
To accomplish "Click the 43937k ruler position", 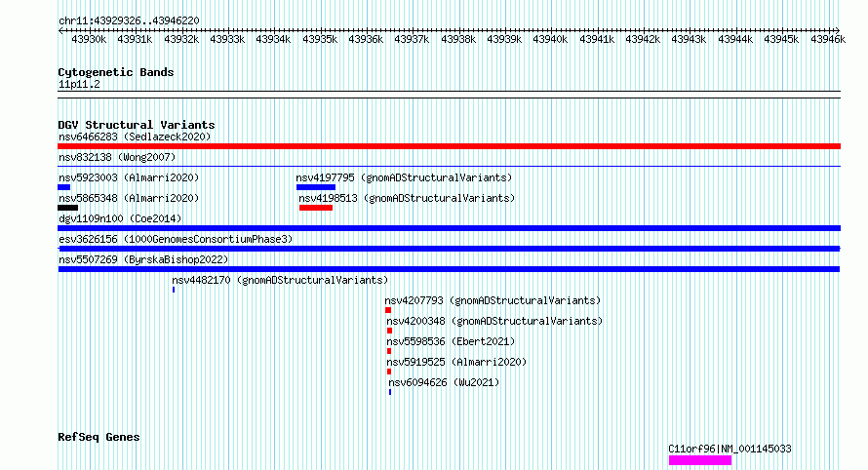I will click(412, 39).
